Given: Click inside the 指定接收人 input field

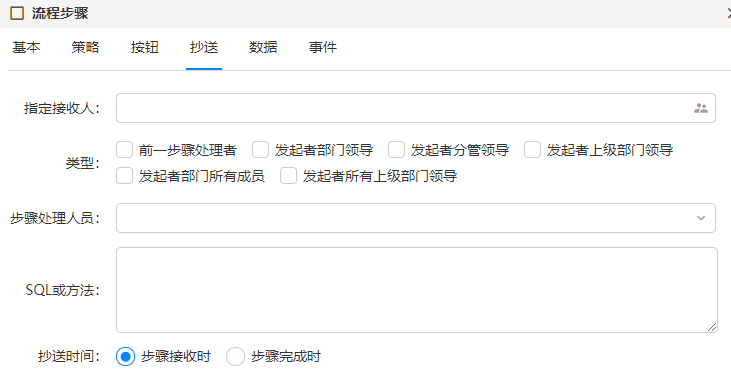Looking at the screenshot, I should (x=416, y=108).
